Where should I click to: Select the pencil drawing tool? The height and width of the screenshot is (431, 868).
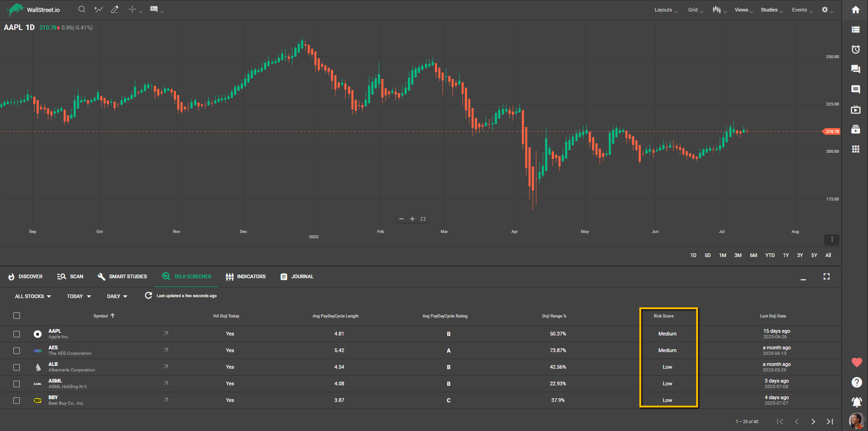pos(115,9)
